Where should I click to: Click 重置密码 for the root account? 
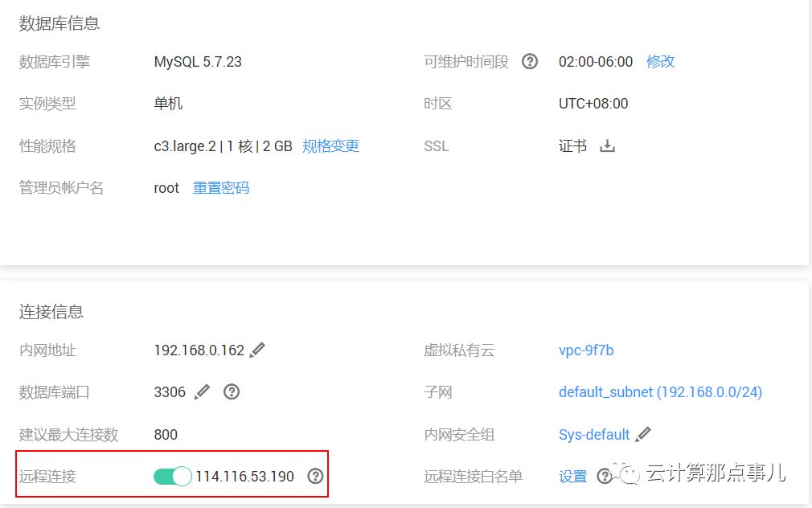point(220,187)
